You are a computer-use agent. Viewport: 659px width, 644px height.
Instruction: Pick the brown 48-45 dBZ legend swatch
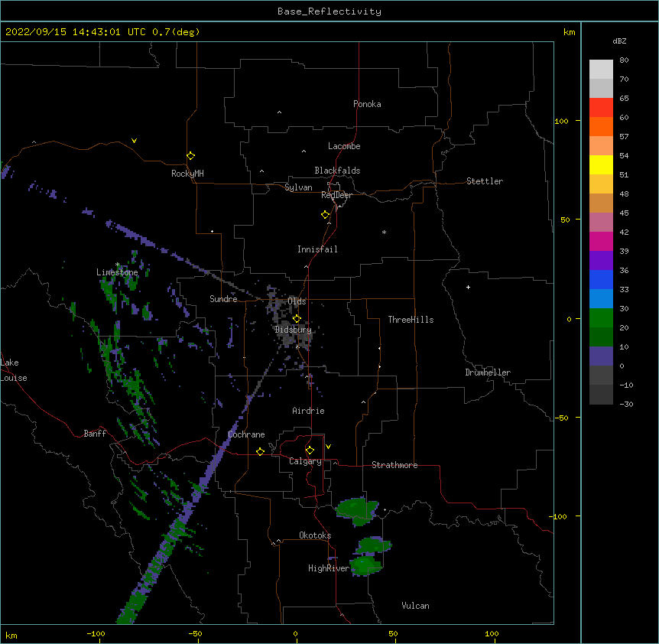pyautogui.click(x=601, y=203)
